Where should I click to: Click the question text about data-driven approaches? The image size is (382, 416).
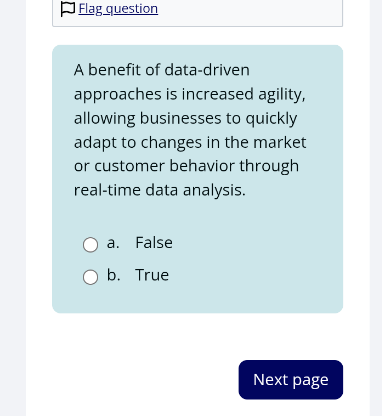190,130
